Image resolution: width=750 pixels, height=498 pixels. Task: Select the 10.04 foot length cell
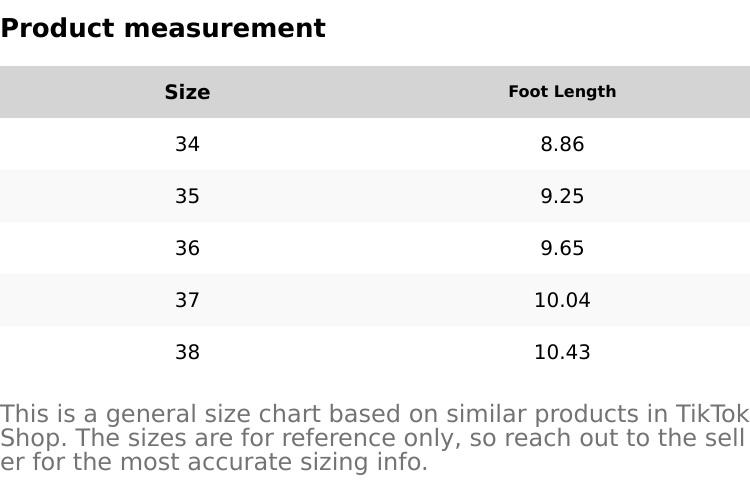pos(562,300)
